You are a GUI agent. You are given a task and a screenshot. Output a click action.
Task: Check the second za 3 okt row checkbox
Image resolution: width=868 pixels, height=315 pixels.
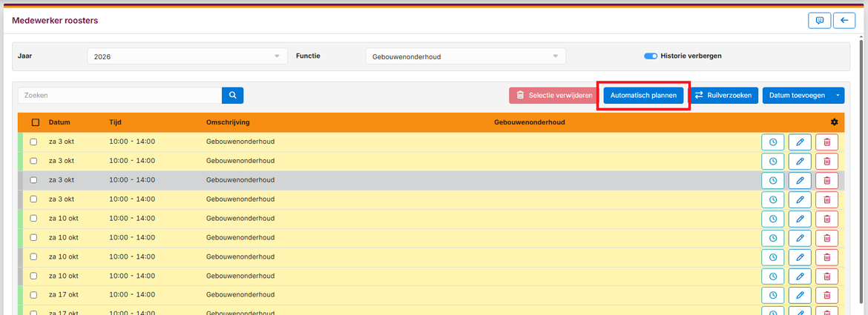point(34,161)
